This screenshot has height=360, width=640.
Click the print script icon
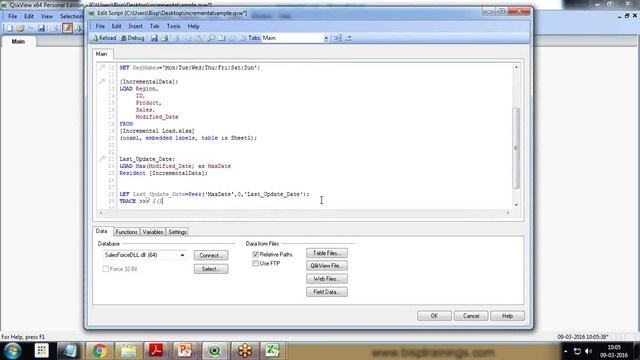165,38
